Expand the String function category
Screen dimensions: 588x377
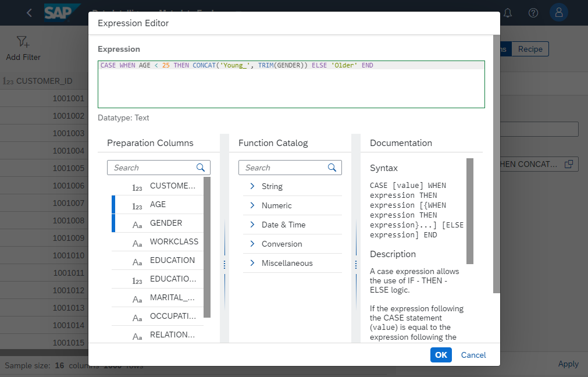pos(252,186)
